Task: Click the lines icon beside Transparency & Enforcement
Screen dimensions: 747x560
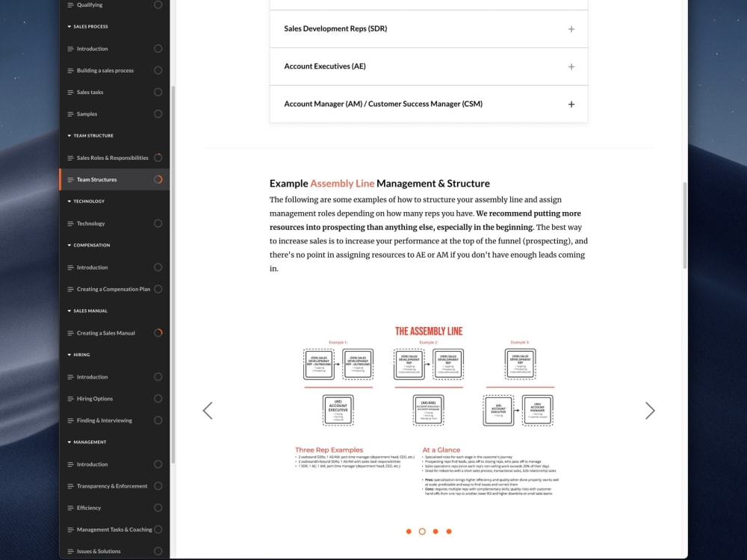Action: [70, 487]
